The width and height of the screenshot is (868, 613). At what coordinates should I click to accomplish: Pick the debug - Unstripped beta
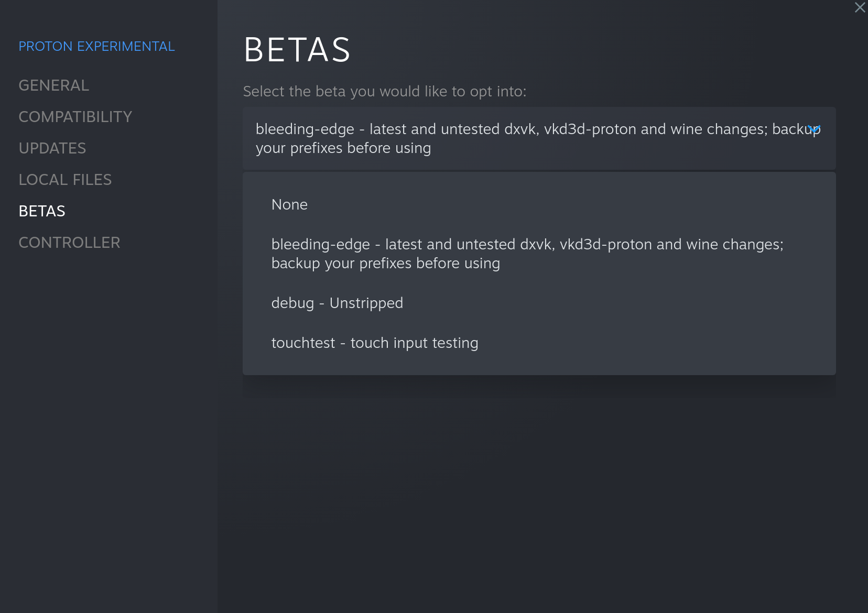click(x=539, y=303)
